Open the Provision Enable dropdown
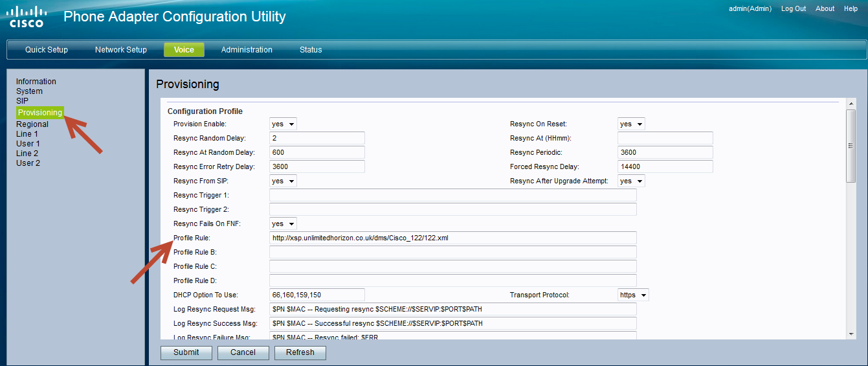The width and height of the screenshot is (868, 366). click(283, 124)
